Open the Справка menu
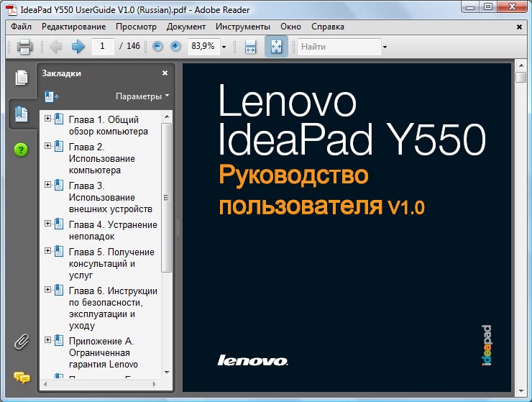Screen dimensions: 532x402 tap(328, 27)
